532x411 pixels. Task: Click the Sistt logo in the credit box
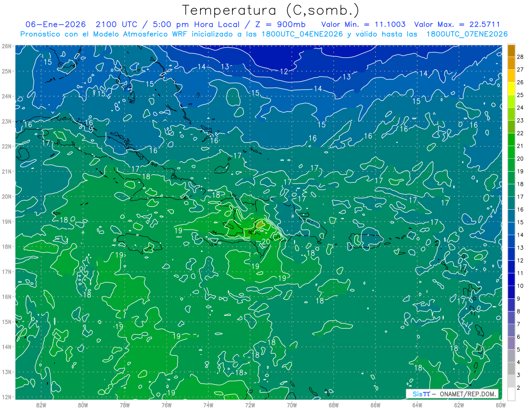(x=421, y=394)
